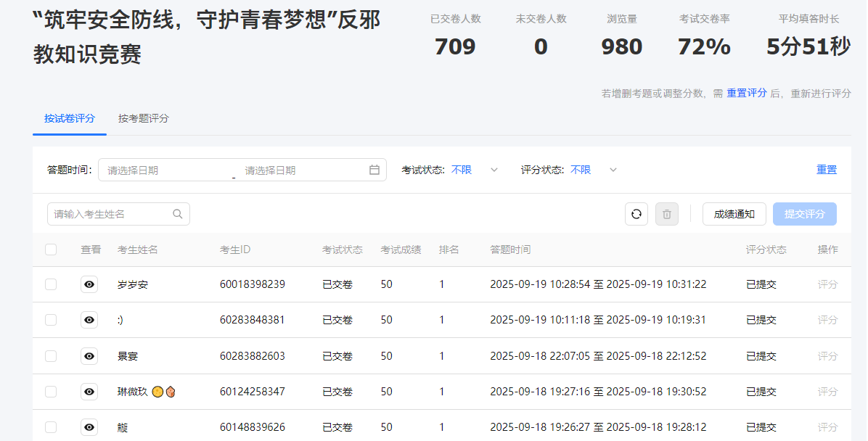Image resolution: width=868 pixels, height=441 pixels.
Task: Check the box for 岁岁安 row
Action: (51, 284)
